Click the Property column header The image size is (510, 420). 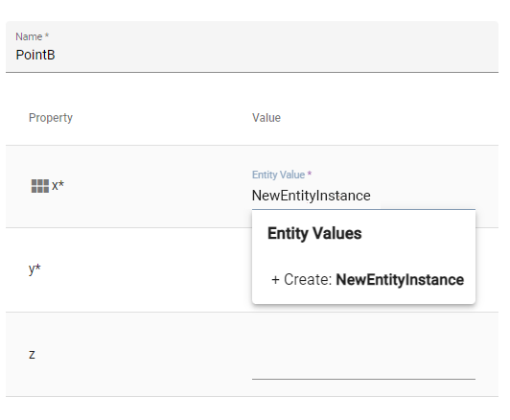[x=51, y=118]
